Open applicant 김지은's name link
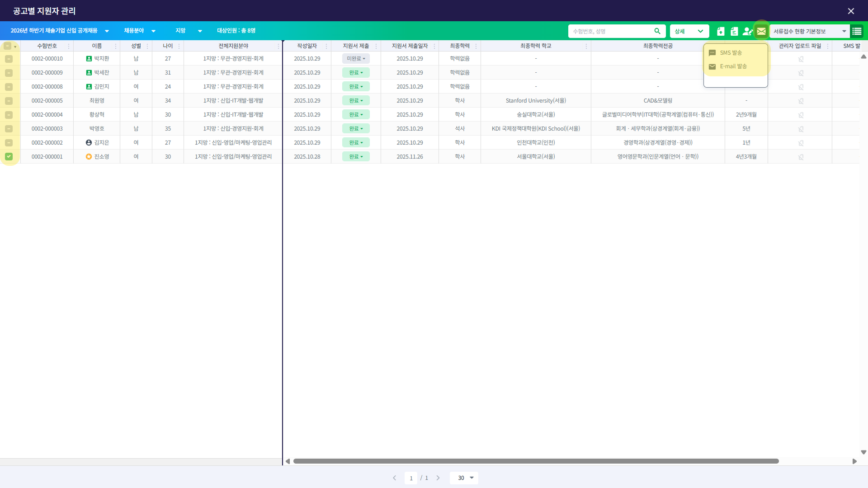 coord(101,143)
